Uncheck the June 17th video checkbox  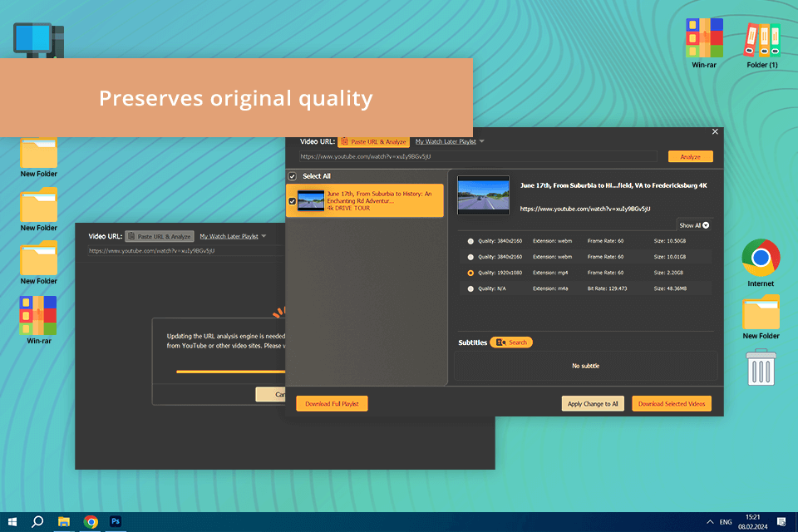pos(292,201)
